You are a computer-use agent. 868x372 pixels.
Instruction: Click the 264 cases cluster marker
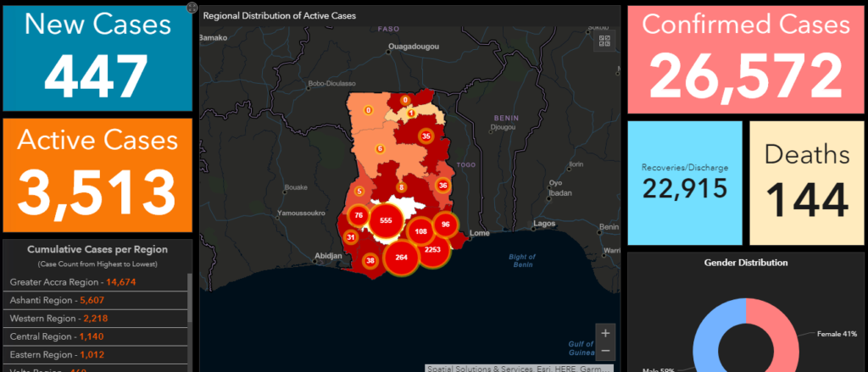[402, 258]
